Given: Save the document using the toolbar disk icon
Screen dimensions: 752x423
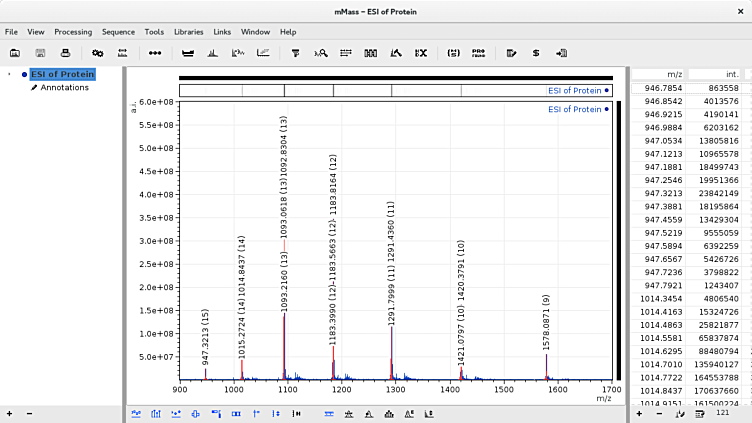Looking at the screenshot, I should coord(40,52).
